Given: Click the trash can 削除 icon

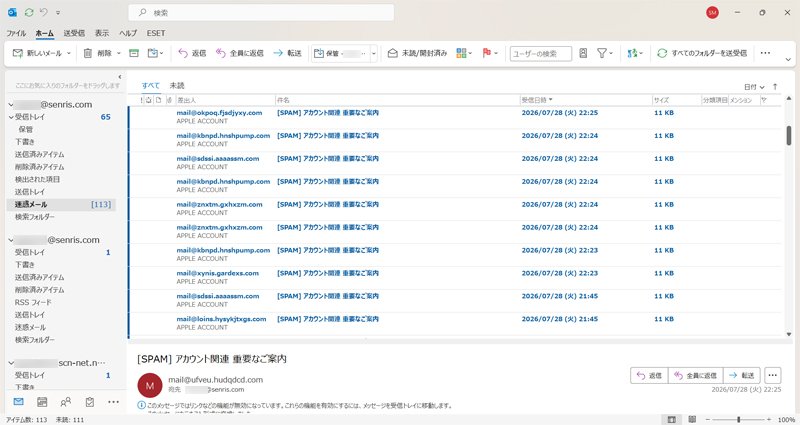Looking at the screenshot, I should (x=88, y=53).
